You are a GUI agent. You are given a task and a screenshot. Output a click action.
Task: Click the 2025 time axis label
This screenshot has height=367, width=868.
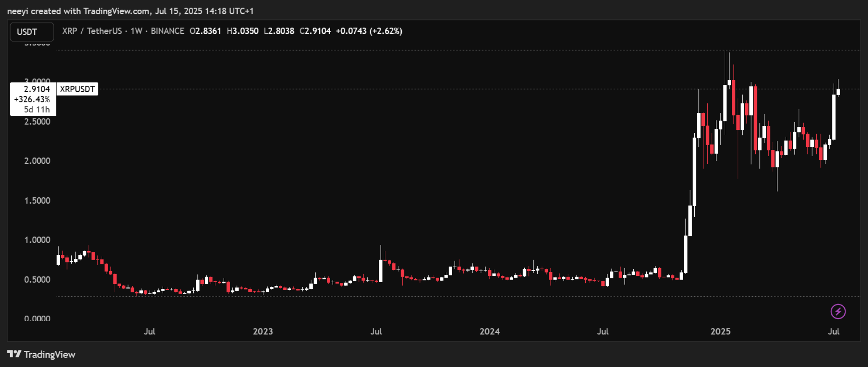point(721,331)
